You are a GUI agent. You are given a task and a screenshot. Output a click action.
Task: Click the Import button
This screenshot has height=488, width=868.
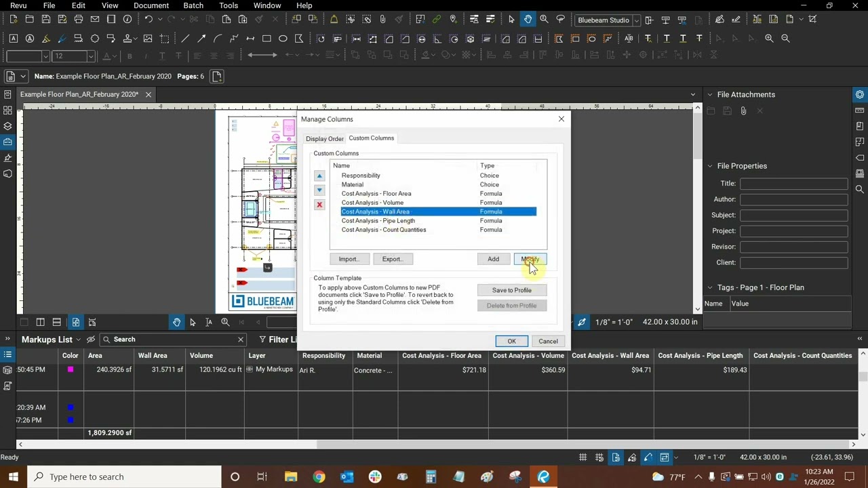coord(349,259)
